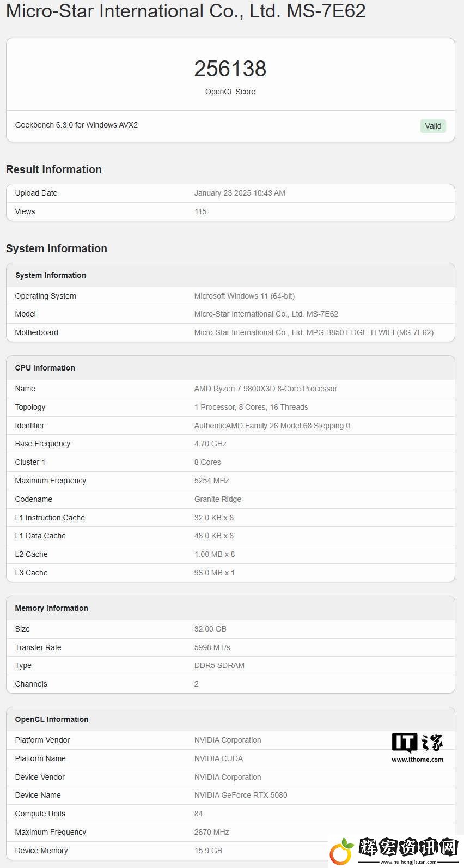Select device name NVIDIA GeForce RTX 5080
464x868 pixels.
[241, 795]
